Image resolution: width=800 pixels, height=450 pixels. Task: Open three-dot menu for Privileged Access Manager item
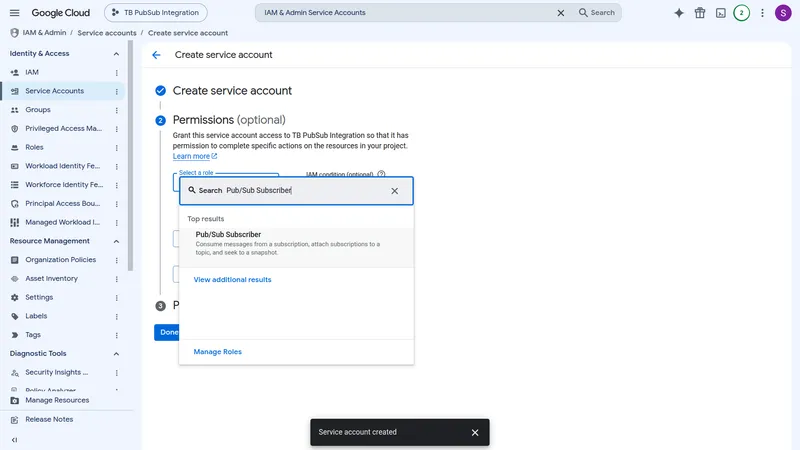point(116,129)
